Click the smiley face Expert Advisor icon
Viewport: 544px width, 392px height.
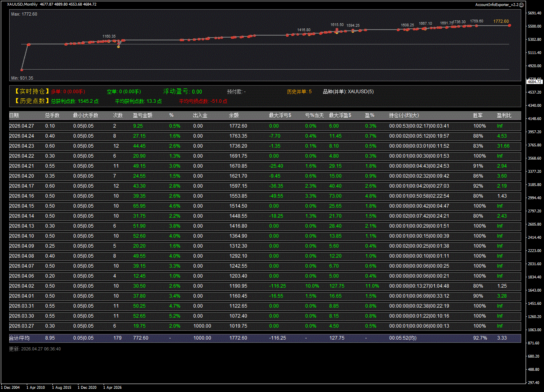(521, 4)
